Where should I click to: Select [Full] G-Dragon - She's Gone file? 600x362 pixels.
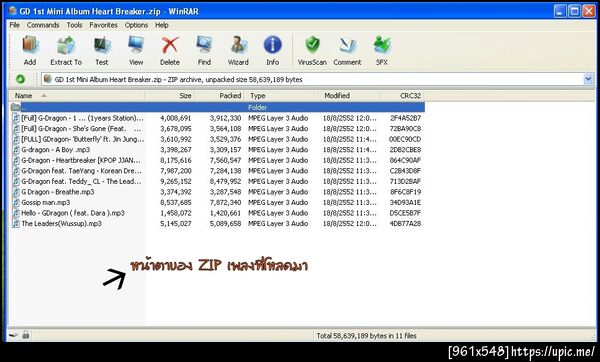[x=81, y=129]
